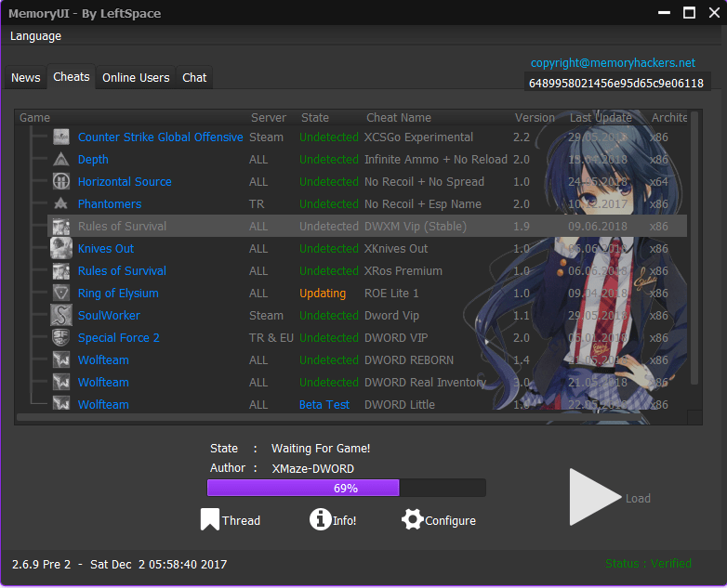Screen dimensions: 727x588
Task: Click the Phantomers game icon
Action: tap(61, 203)
